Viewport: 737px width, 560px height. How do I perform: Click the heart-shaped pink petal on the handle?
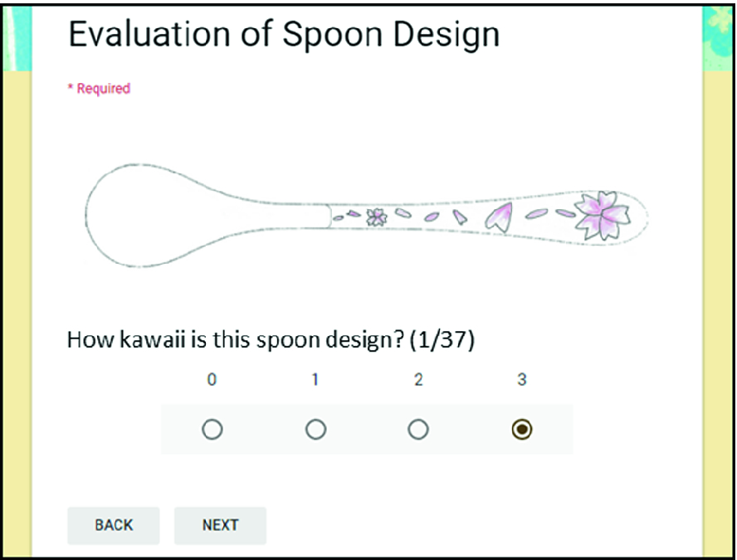pos(498,217)
